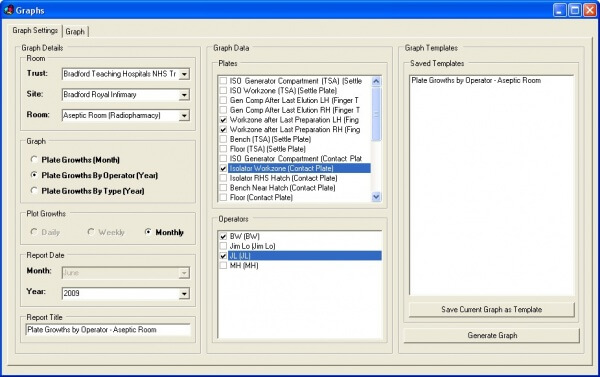This screenshot has width=600, height=377.
Task: Uncheck Workzone after Last Preparation LH
Action: (223, 120)
